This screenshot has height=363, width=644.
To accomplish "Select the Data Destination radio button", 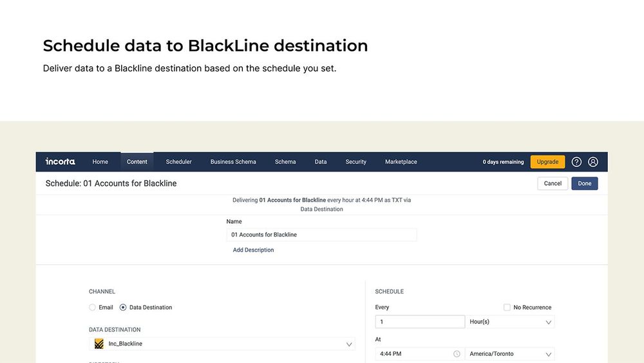I will 123,307.
